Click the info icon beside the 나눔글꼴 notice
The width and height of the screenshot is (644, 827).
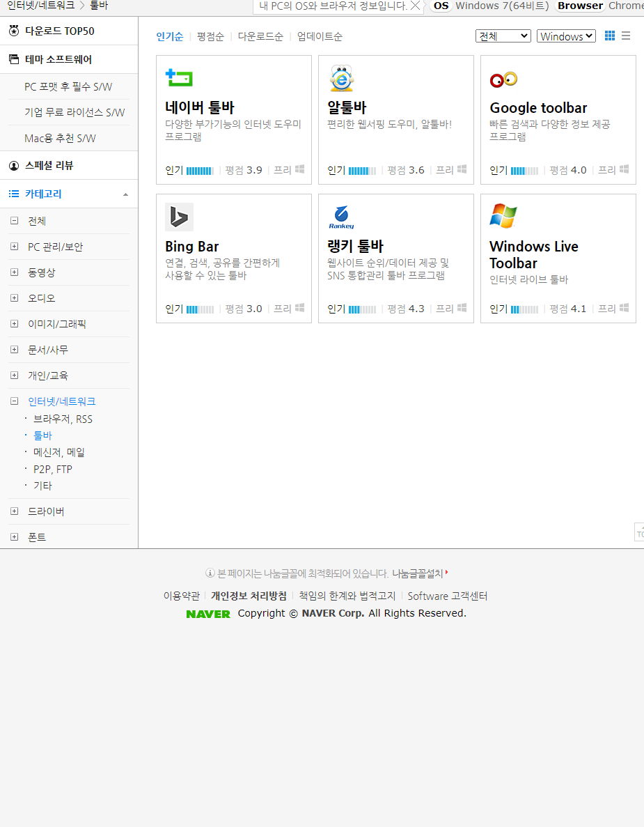point(210,573)
